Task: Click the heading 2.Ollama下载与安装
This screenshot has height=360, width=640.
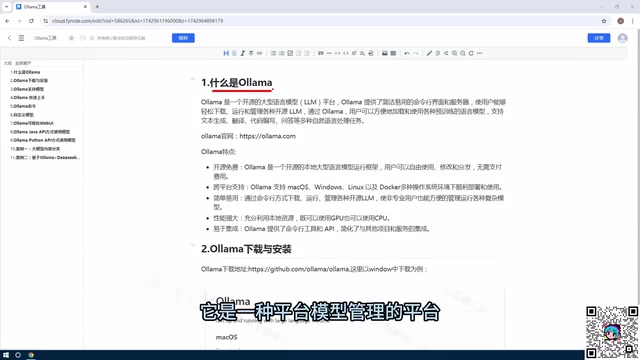Action: click(x=246, y=249)
